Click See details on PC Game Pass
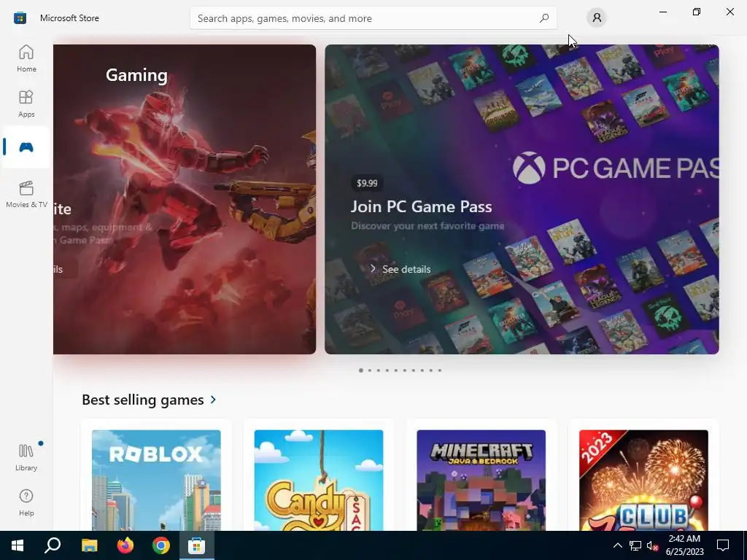 point(400,269)
